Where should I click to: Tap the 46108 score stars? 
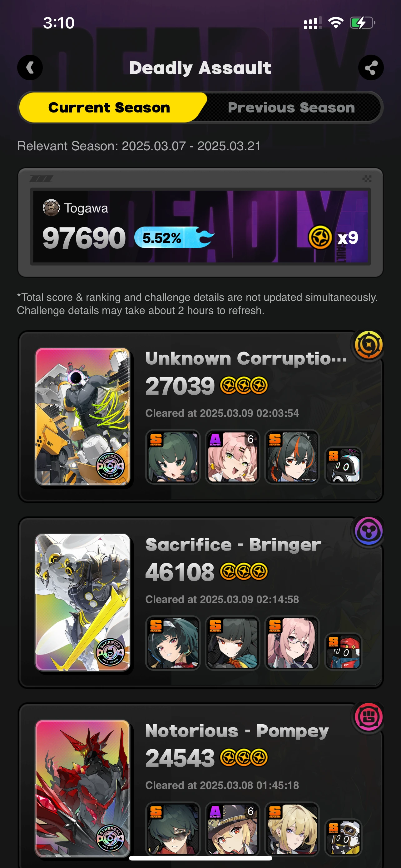244,572
